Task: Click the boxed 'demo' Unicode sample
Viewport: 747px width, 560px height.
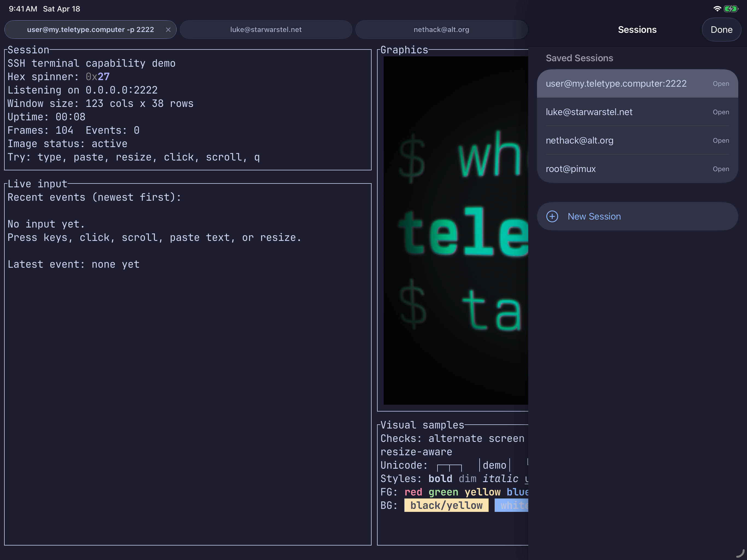Action: click(x=494, y=465)
